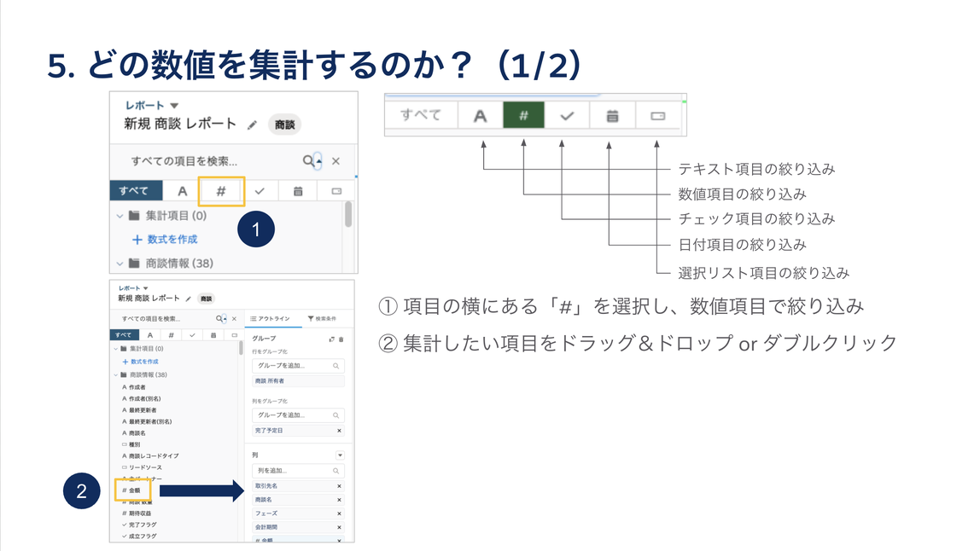Select the '成立フラグ' field
This screenshot has height=551, width=980.
pyautogui.click(x=139, y=536)
